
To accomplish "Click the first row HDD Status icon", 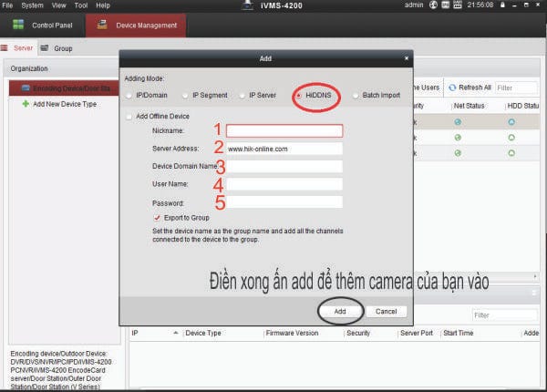I will pyautogui.click(x=511, y=122).
